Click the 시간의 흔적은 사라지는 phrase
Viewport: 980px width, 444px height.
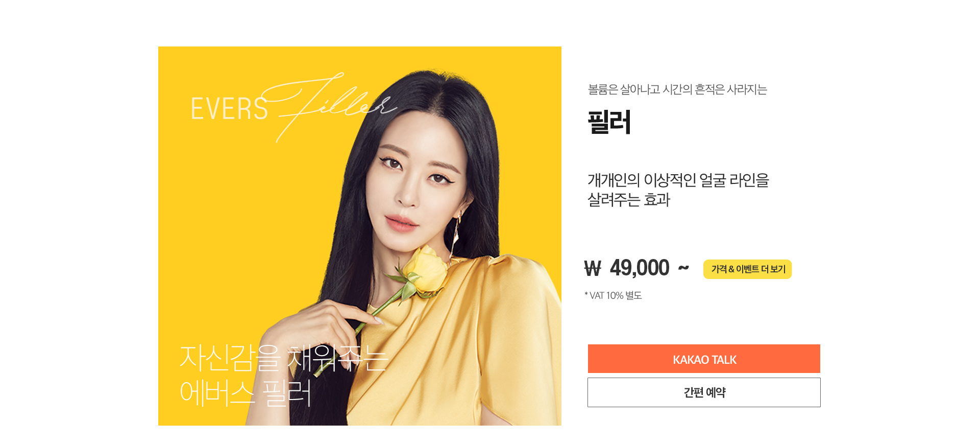pos(715,89)
